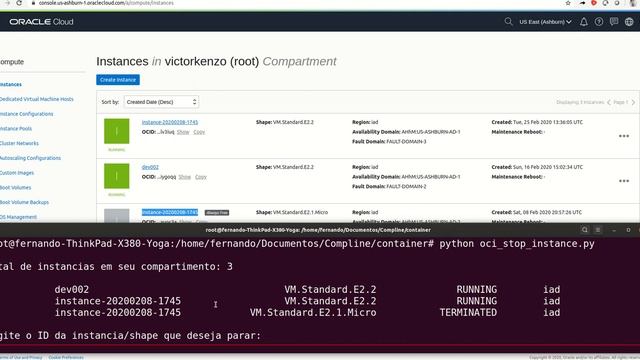Go to next page of instances
Image resolution: width=640 pixels, height=360 pixels.
(x=633, y=102)
